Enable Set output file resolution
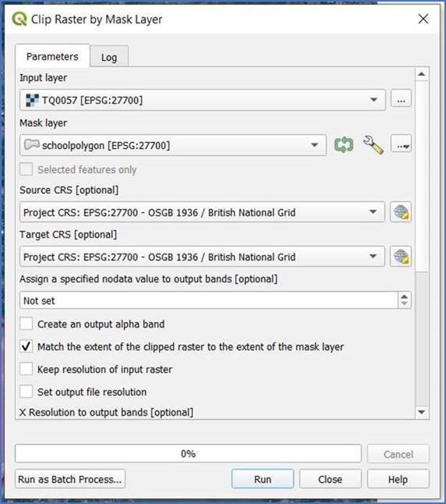 [x=26, y=392]
